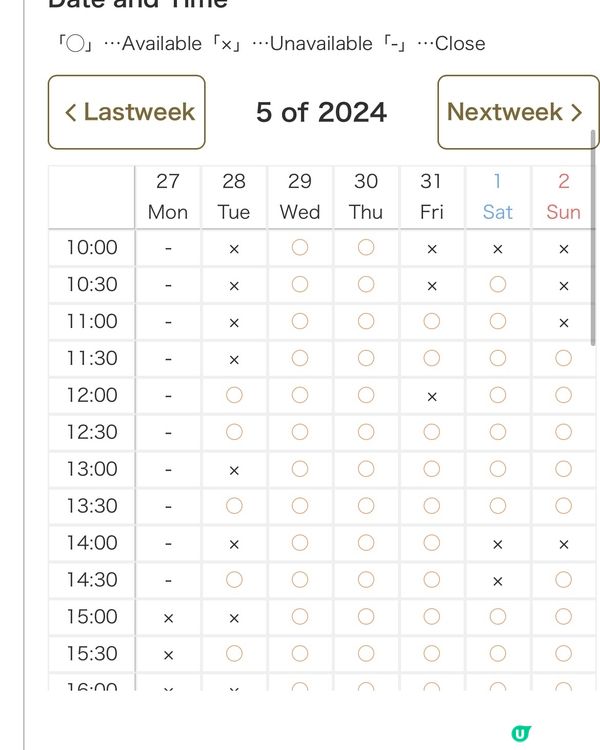
Task: Pick Sat 1 at 10:30 slot
Action: tap(498, 285)
